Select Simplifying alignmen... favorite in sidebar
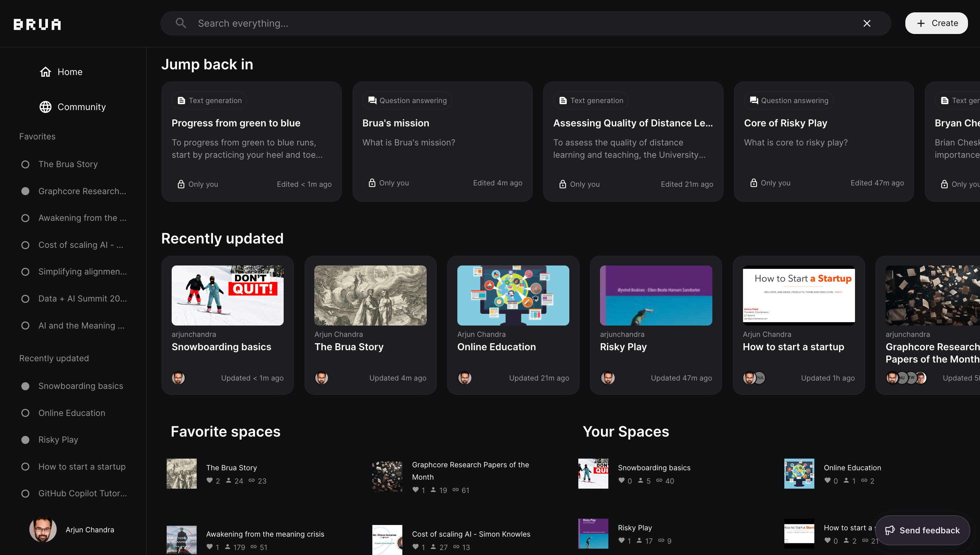This screenshot has height=555, width=980. pyautogui.click(x=82, y=271)
